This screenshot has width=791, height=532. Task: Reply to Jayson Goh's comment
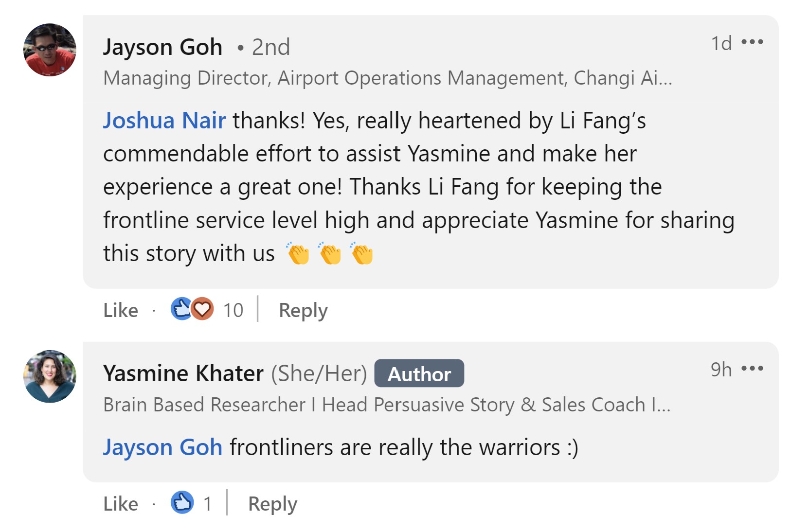tap(303, 310)
